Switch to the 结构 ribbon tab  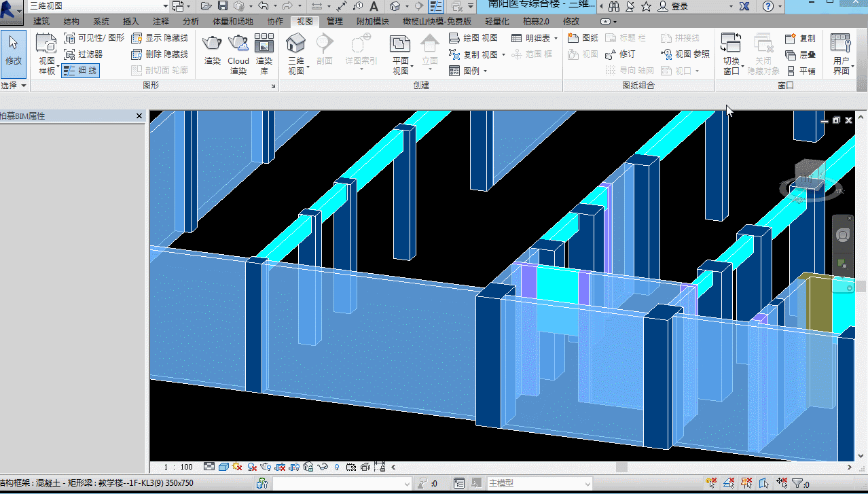point(71,22)
